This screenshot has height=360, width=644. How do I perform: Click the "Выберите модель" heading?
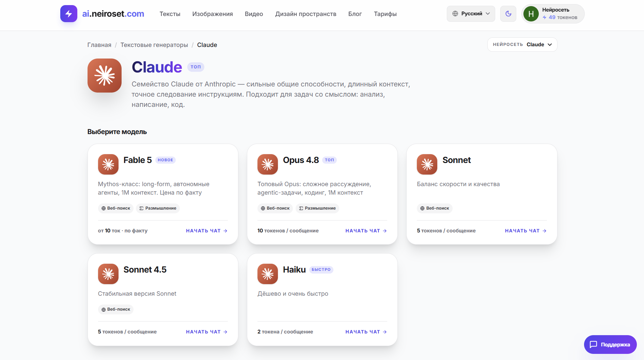point(117,132)
